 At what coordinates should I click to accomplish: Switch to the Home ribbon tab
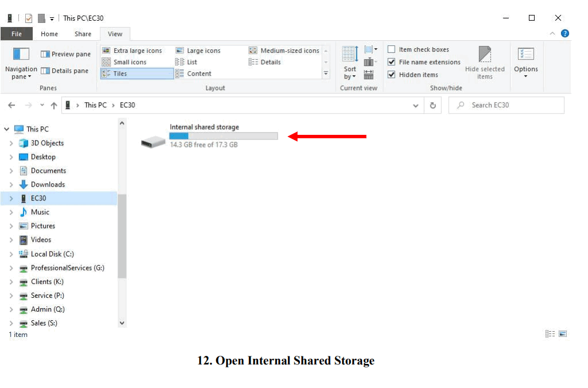(49, 33)
